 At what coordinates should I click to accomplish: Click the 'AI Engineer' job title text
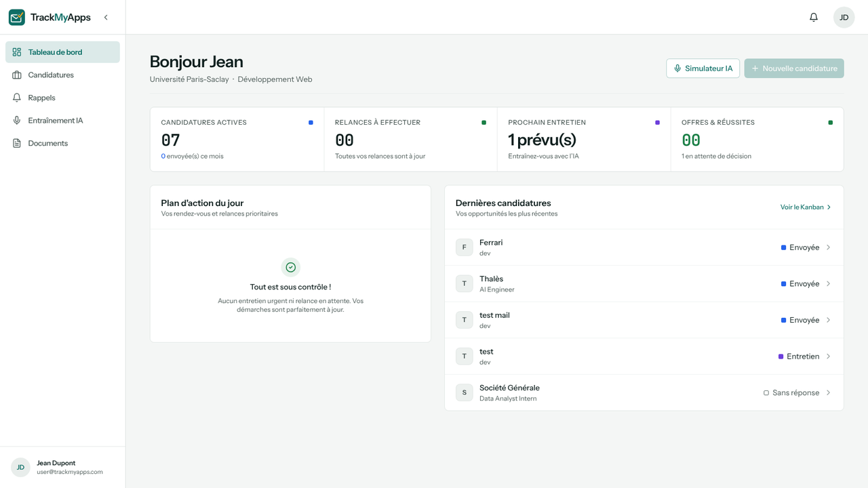(x=497, y=289)
